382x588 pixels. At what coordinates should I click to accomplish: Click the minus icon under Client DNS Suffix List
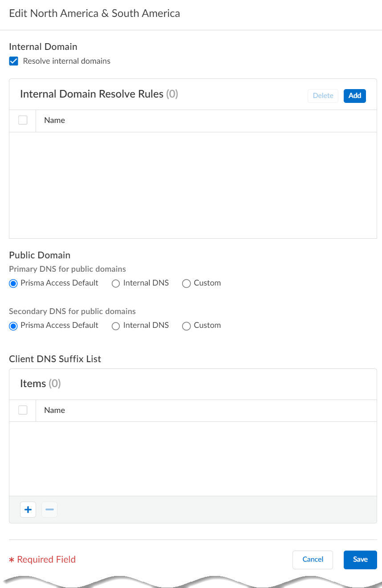click(x=49, y=510)
